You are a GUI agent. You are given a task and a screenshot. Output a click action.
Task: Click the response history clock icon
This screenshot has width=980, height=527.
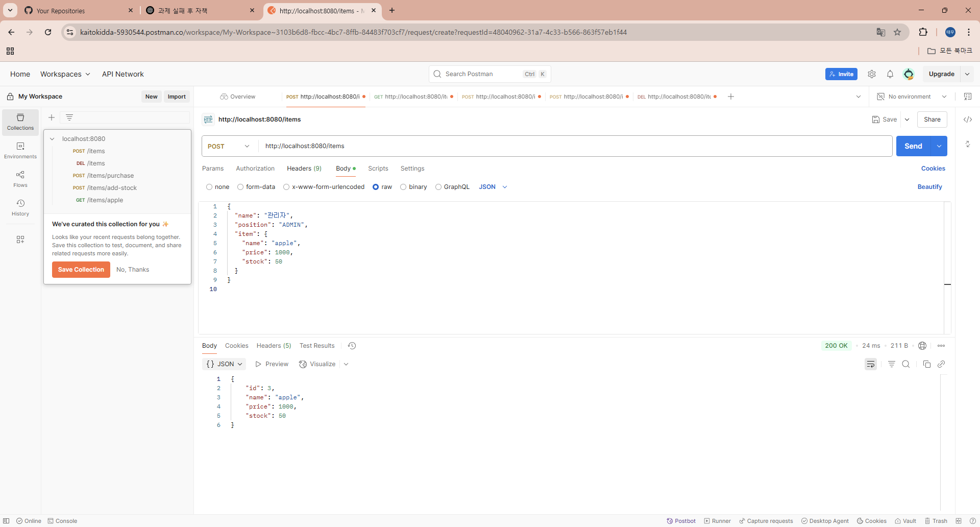pyautogui.click(x=352, y=346)
